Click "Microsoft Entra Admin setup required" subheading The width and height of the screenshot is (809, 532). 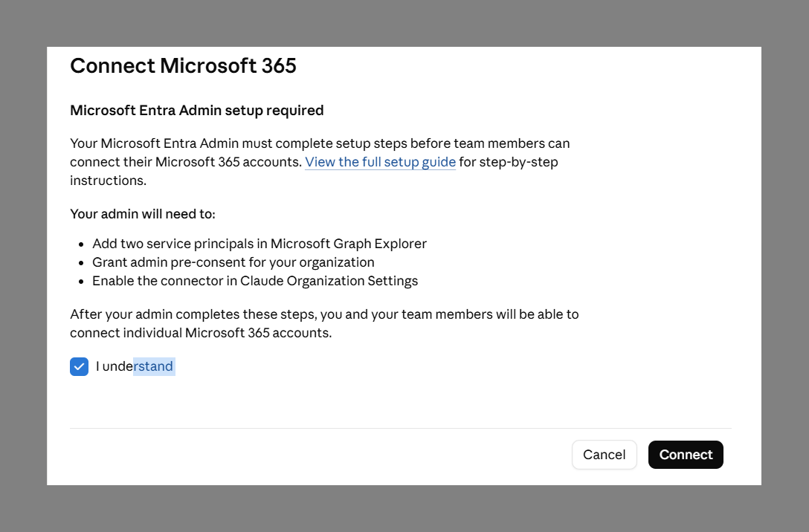197,110
